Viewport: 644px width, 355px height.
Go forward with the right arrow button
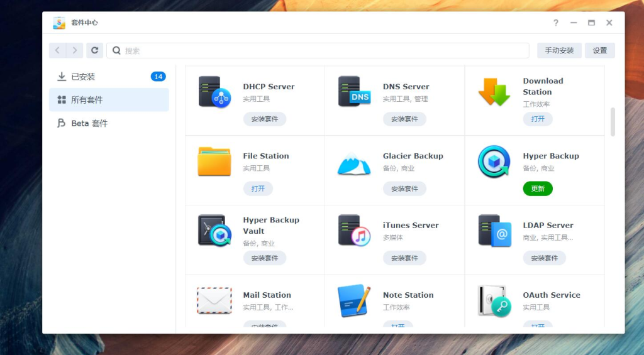[75, 50]
